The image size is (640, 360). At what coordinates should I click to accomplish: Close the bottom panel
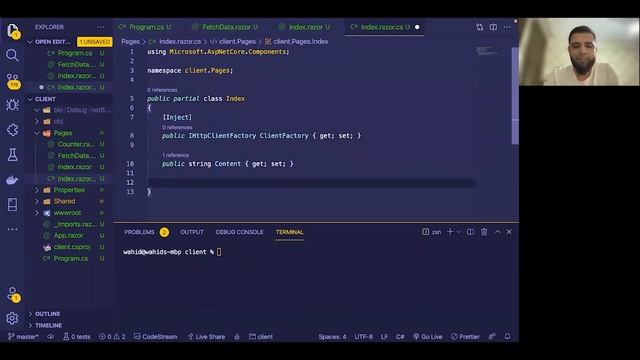[509, 232]
